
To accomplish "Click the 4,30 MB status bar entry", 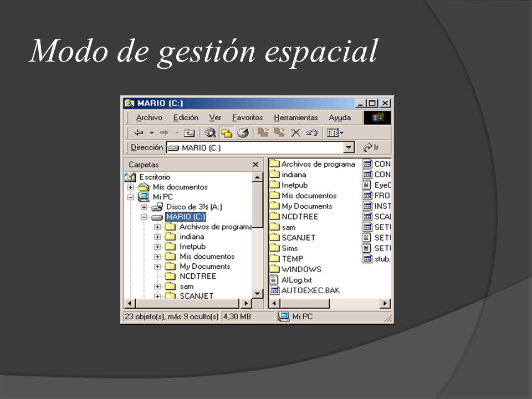I will (247, 316).
